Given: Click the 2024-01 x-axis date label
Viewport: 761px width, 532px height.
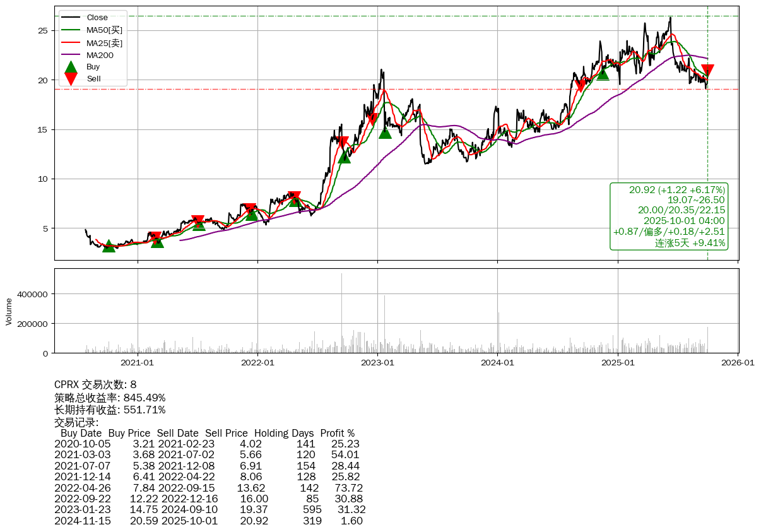Looking at the screenshot, I should tap(497, 363).
